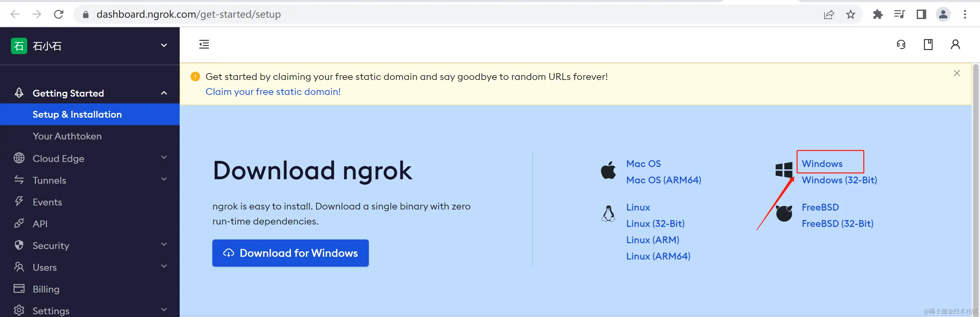Image resolution: width=980 pixels, height=317 pixels.
Task: Click the Users people icon
Action: pyautogui.click(x=19, y=267)
